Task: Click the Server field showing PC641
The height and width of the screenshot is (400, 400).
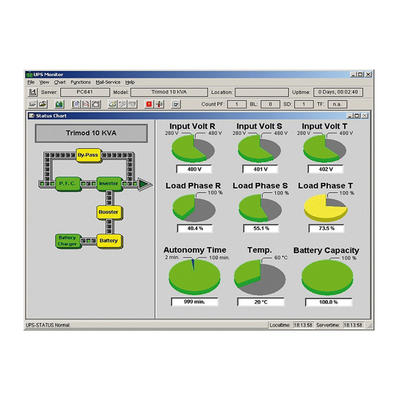Action: point(85,92)
